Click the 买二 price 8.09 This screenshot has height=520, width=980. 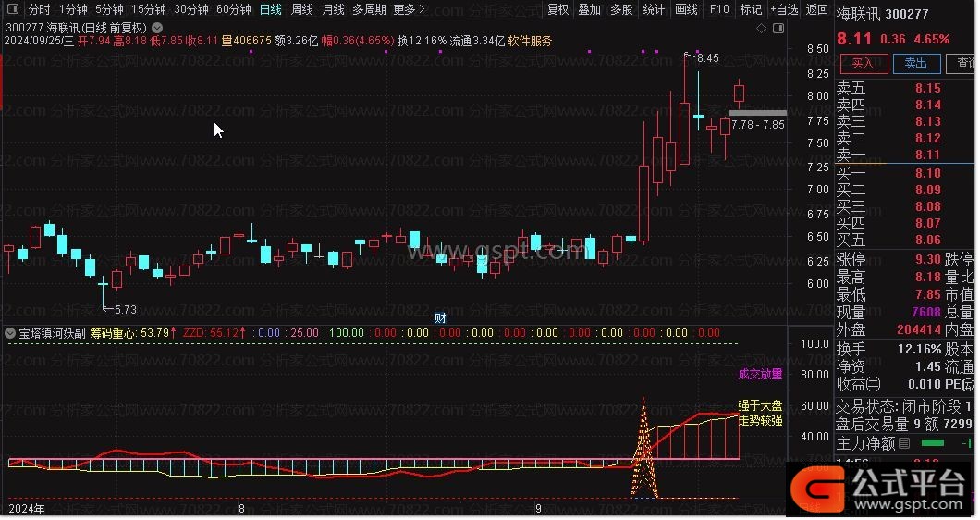pos(927,190)
